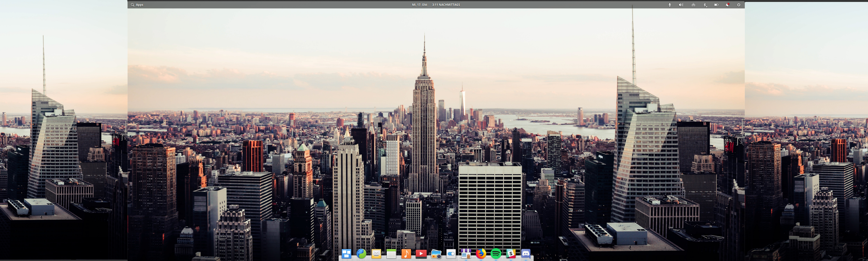Open AppCenter store icon
Image resolution: width=868 pixels, height=261 pixels.
point(466,254)
